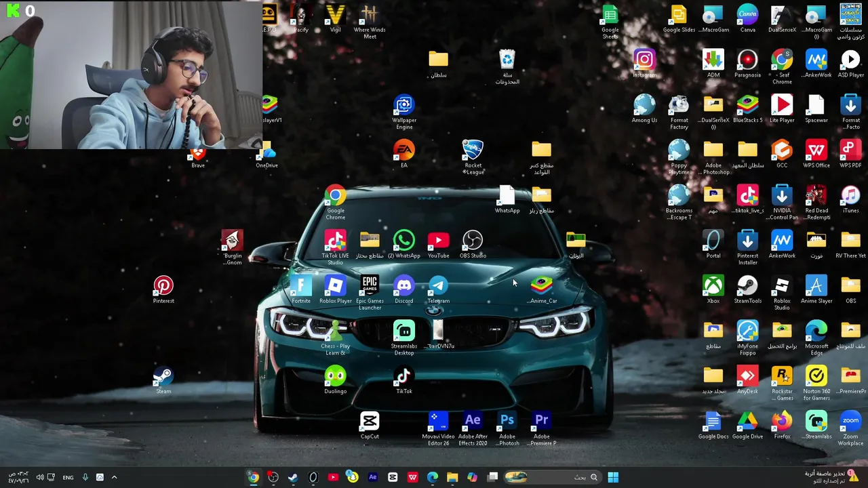Image resolution: width=868 pixels, height=488 pixels.
Task: Open the Among Us desktop shortcut
Action: pyautogui.click(x=644, y=109)
